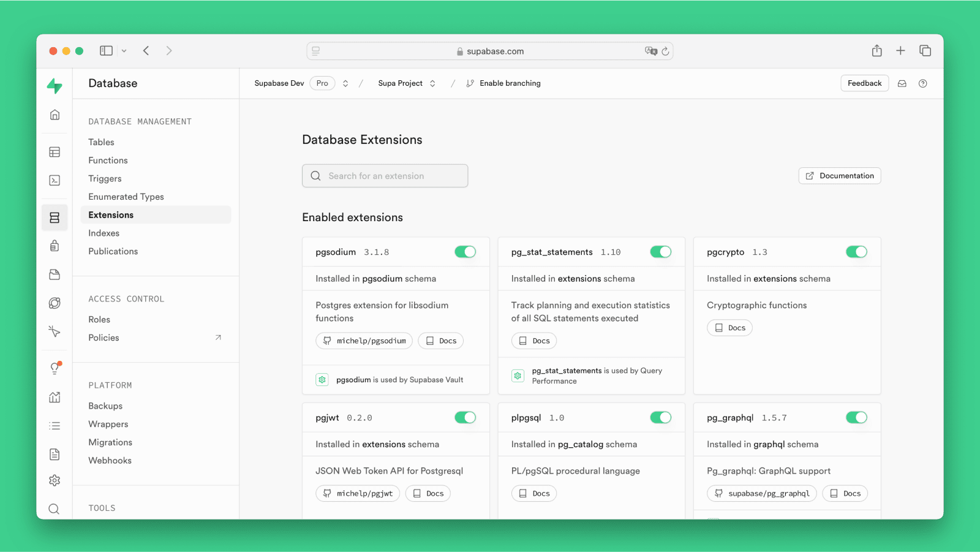Open Reports chart icon in sidebar

pyautogui.click(x=55, y=397)
